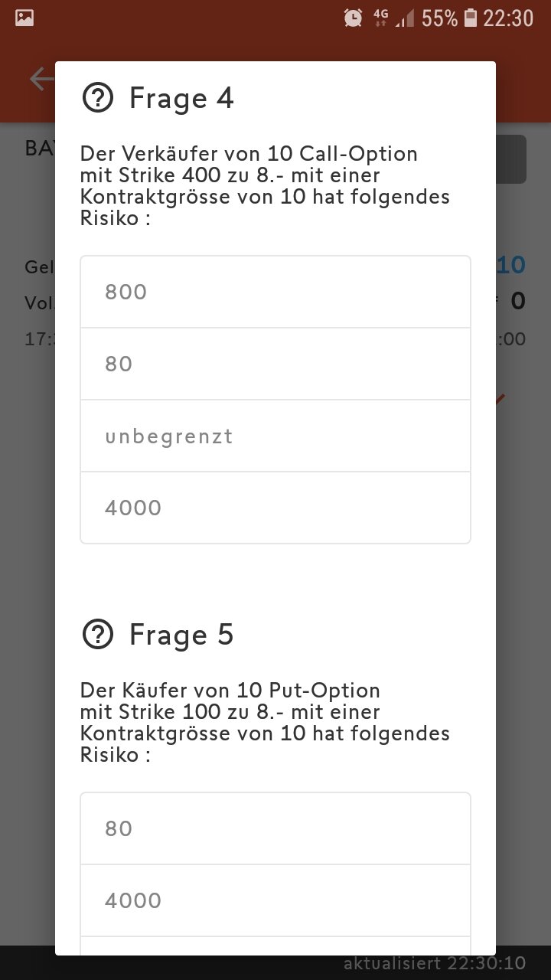
Task: Tap the battery icon in status bar
Action: (x=471, y=18)
